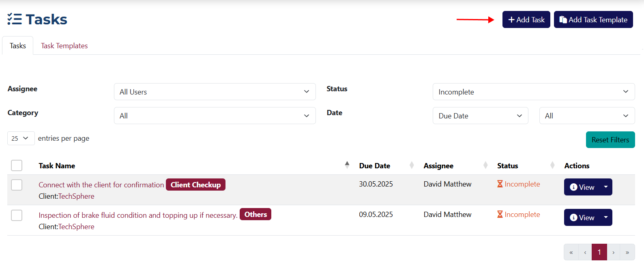Click next page arrow in pagination
Image resolution: width=644 pixels, height=264 pixels.
(x=614, y=252)
